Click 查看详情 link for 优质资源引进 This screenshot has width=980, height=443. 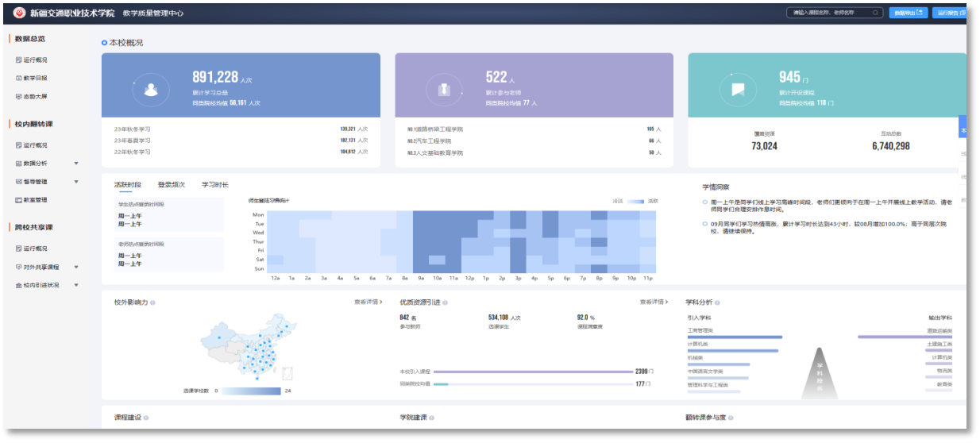click(655, 302)
